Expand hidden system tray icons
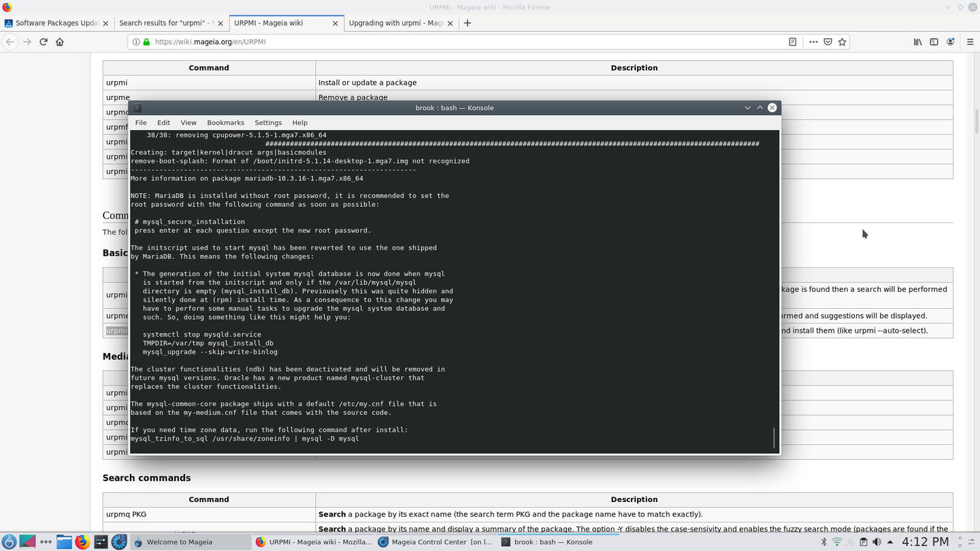The height and width of the screenshot is (551, 980). [890, 542]
